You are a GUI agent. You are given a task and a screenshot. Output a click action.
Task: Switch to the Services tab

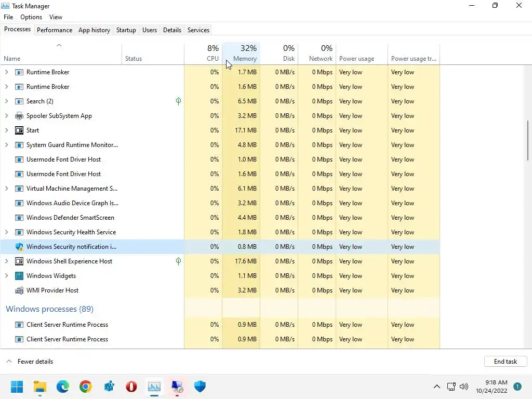198,30
